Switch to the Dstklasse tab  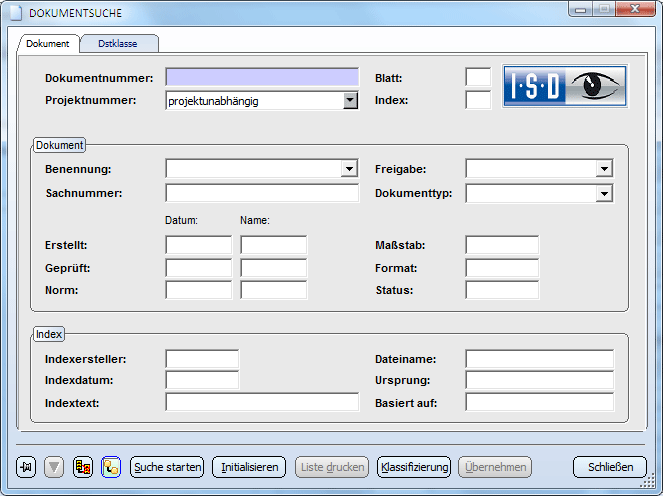coord(118,44)
